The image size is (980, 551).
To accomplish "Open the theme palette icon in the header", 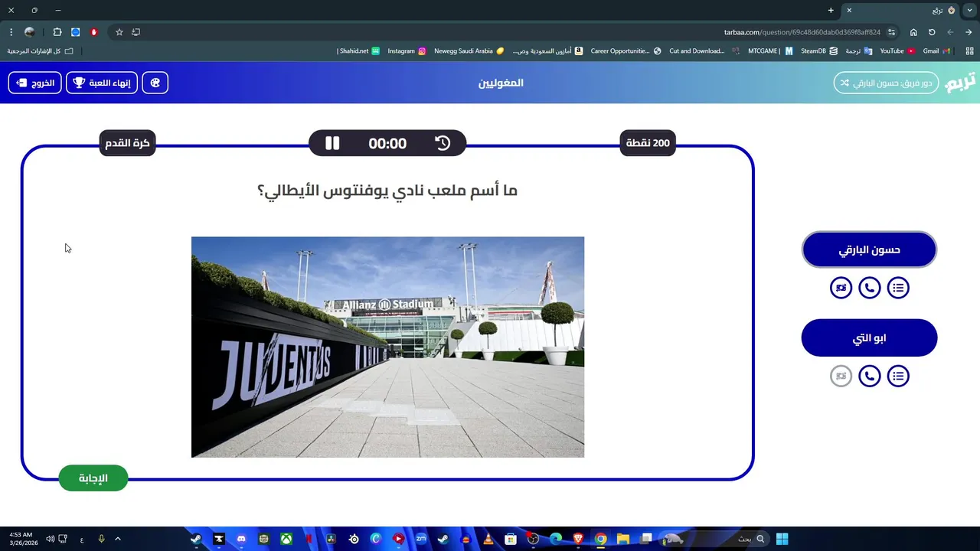I will click(155, 83).
